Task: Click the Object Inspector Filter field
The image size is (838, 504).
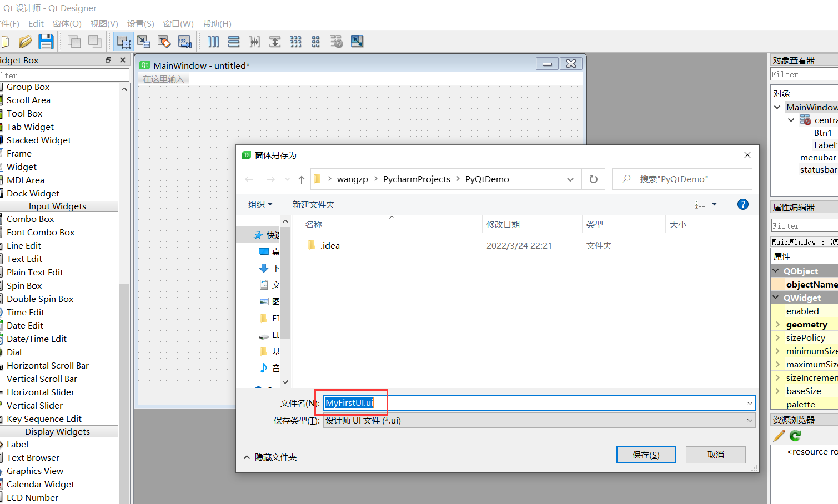Action: (804, 74)
